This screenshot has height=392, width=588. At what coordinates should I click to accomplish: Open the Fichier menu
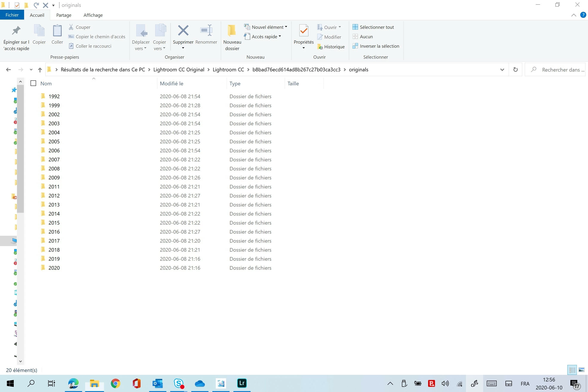tap(12, 15)
